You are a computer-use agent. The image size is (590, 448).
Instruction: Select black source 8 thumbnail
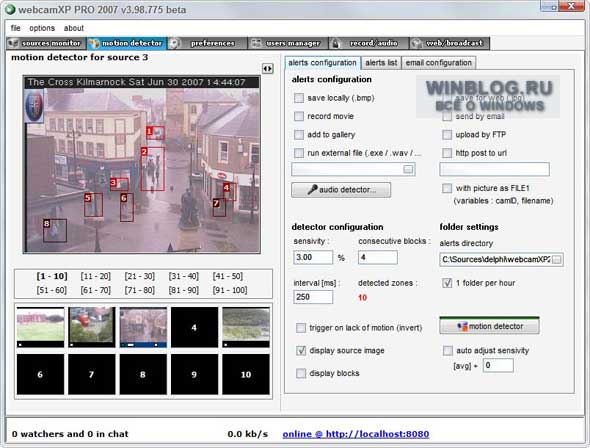143,374
